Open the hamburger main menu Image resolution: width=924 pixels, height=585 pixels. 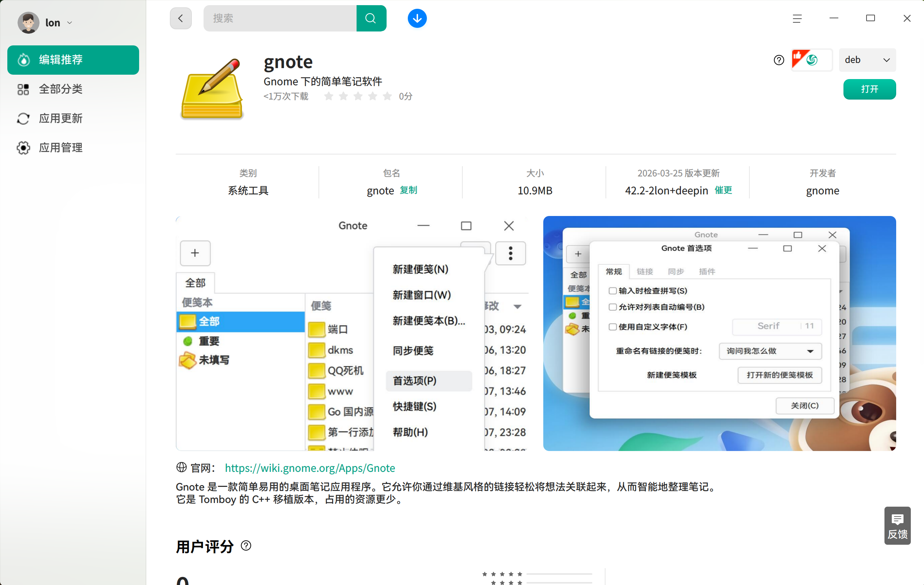pos(797,18)
